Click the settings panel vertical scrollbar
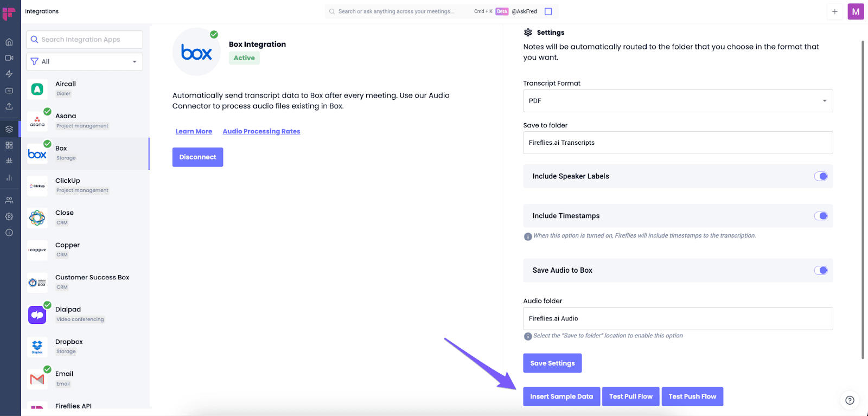This screenshot has height=416, width=868. [x=863, y=200]
